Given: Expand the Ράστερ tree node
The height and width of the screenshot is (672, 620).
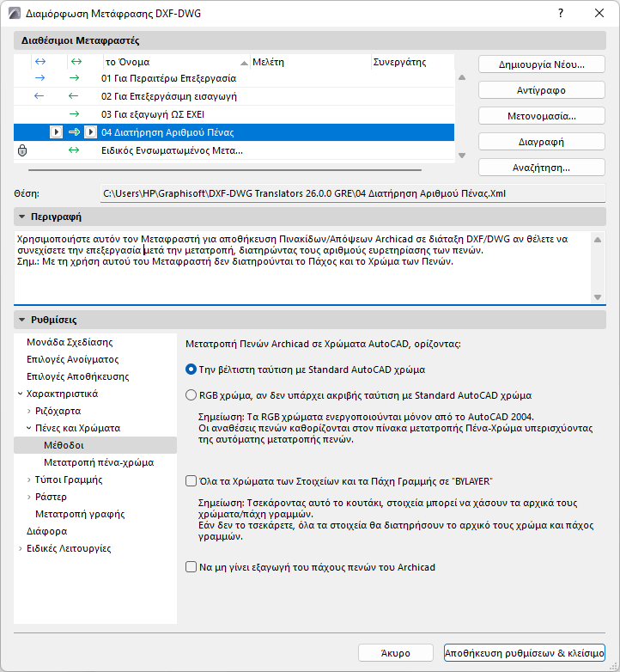Looking at the screenshot, I should [28, 497].
